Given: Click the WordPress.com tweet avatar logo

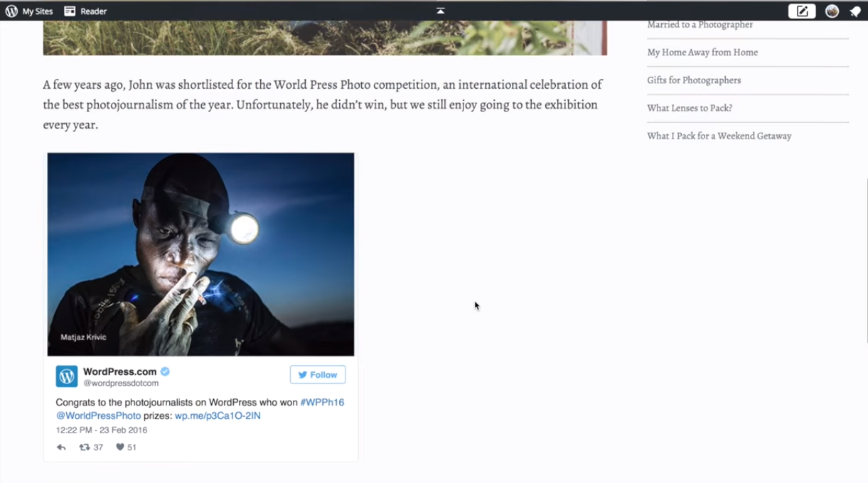Looking at the screenshot, I should point(67,376).
